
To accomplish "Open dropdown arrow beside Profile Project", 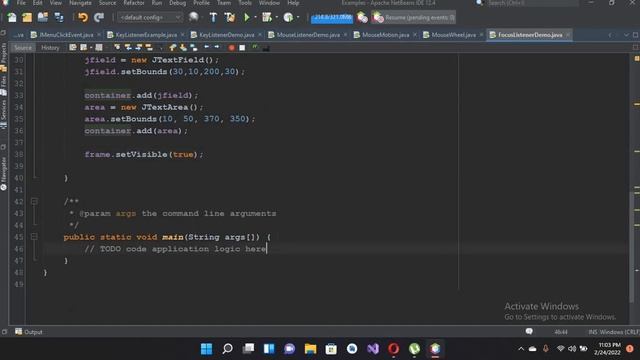I will 298,18.
